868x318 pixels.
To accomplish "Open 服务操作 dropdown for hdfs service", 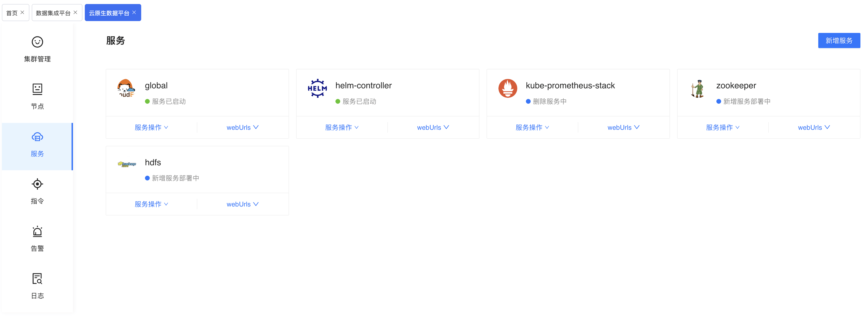I will pyautogui.click(x=151, y=204).
